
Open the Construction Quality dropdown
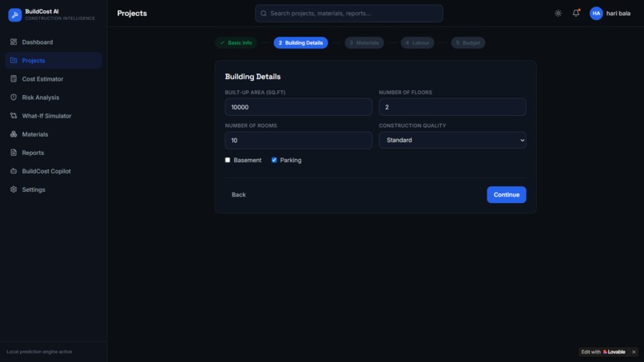452,140
